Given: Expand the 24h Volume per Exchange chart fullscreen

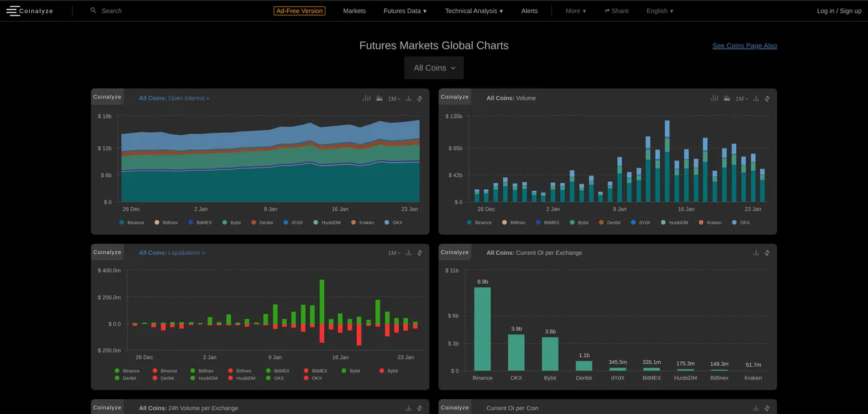Looking at the screenshot, I should [x=420, y=408].
